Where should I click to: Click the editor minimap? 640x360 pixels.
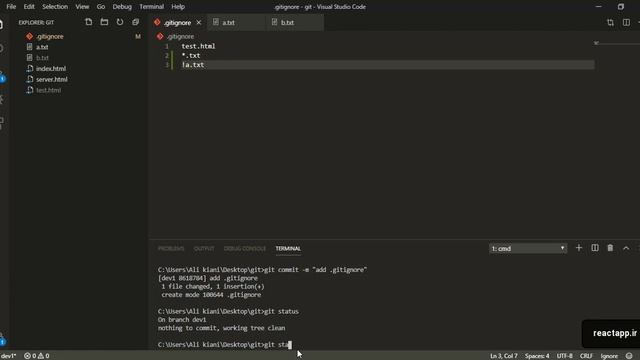coord(616,43)
